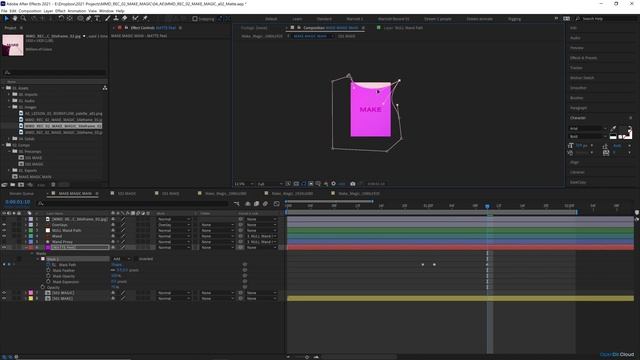The image size is (640, 360).
Task: Click the eyedropper in Character panel
Action: [613, 129]
